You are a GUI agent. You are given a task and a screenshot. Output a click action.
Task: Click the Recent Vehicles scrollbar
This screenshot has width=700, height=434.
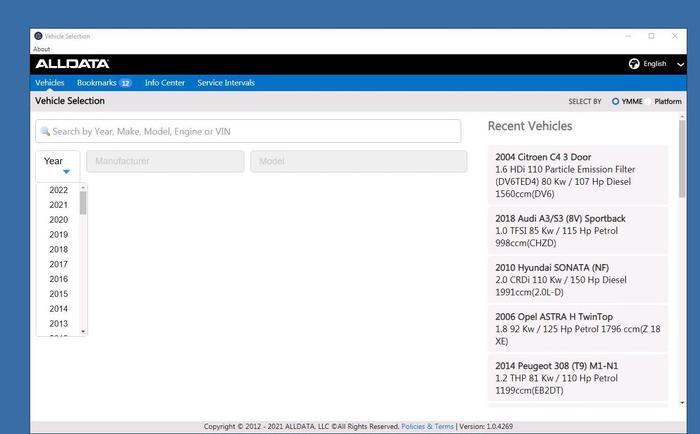tap(682, 150)
